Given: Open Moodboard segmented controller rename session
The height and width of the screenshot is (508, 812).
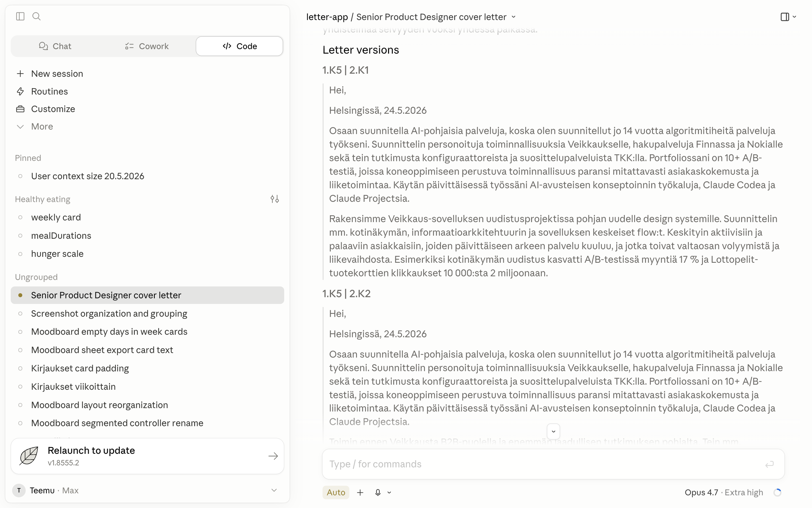Looking at the screenshot, I should [x=147, y=423].
